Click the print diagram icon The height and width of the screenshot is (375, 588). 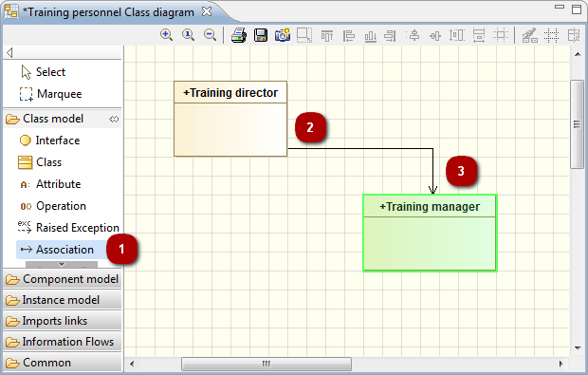click(x=238, y=35)
